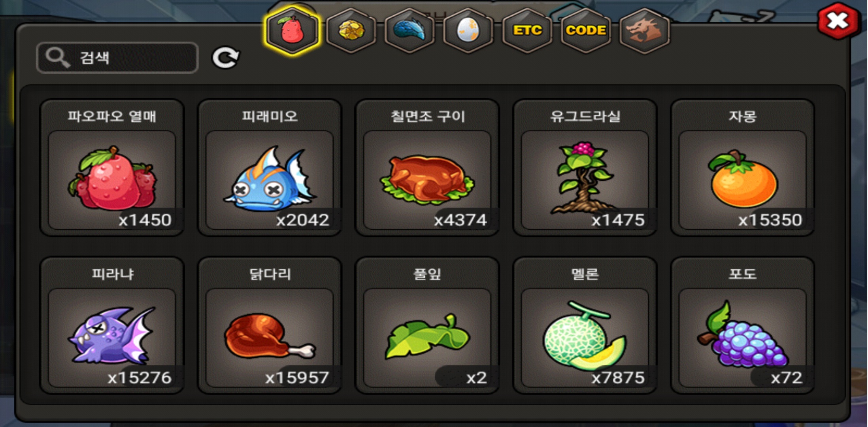The height and width of the screenshot is (427, 868).
Task: Select the red fruit food tab
Action: pyautogui.click(x=292, y=30)
